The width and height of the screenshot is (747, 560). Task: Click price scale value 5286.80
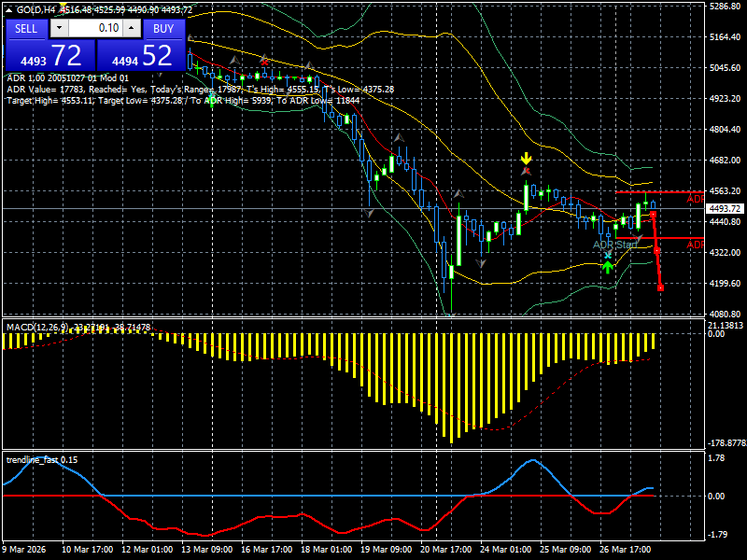pos(725,7)
